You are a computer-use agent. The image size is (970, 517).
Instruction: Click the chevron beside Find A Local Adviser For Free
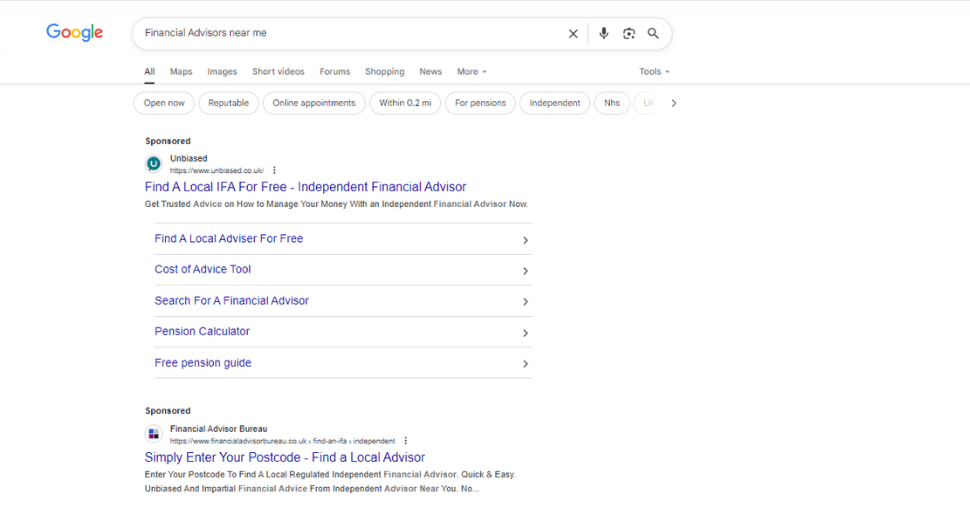[x=525, y=240]
